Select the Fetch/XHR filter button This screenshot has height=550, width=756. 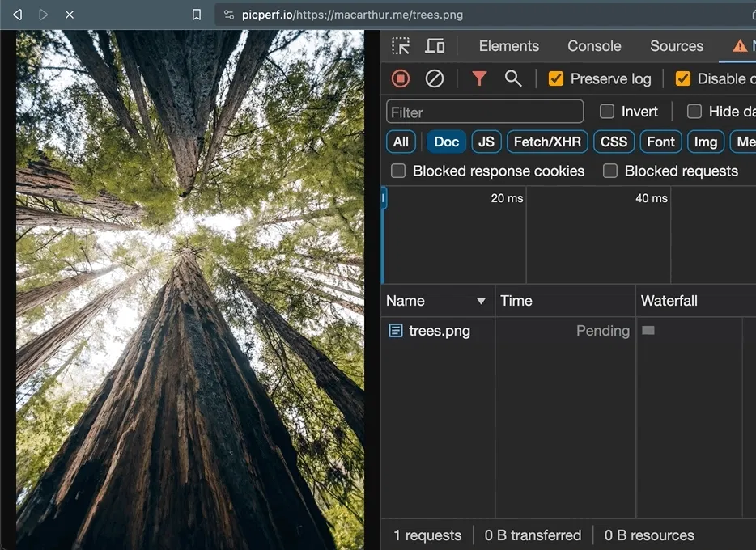tap(547, 142)
